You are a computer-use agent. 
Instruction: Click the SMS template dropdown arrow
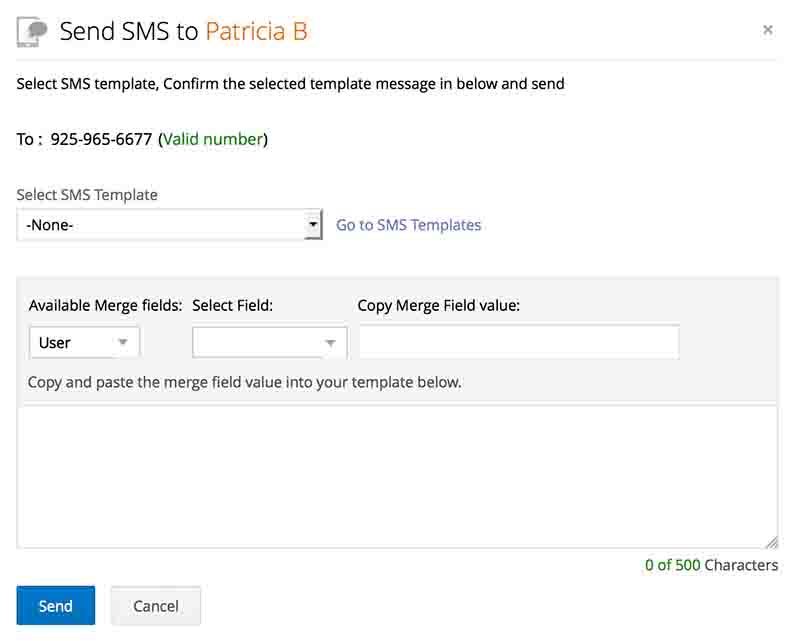click(314, 225)
